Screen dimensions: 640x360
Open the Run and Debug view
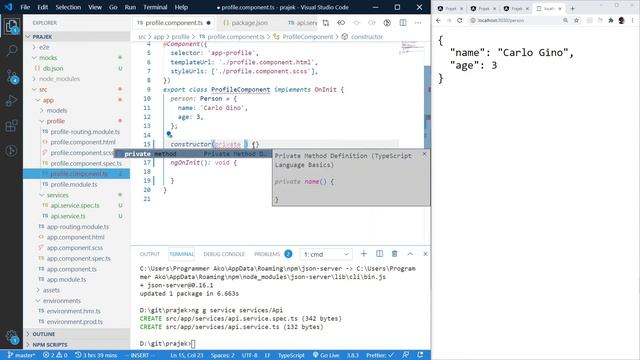click(11, 100)
